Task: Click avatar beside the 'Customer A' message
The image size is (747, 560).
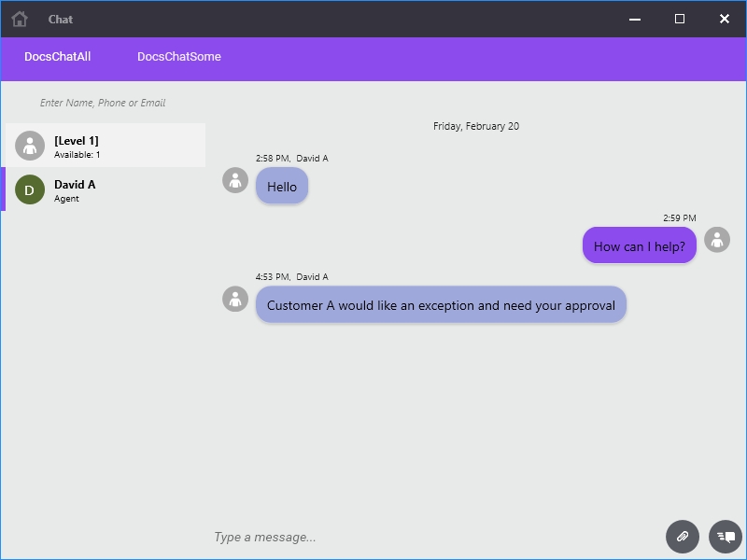Action: (235, 299)
